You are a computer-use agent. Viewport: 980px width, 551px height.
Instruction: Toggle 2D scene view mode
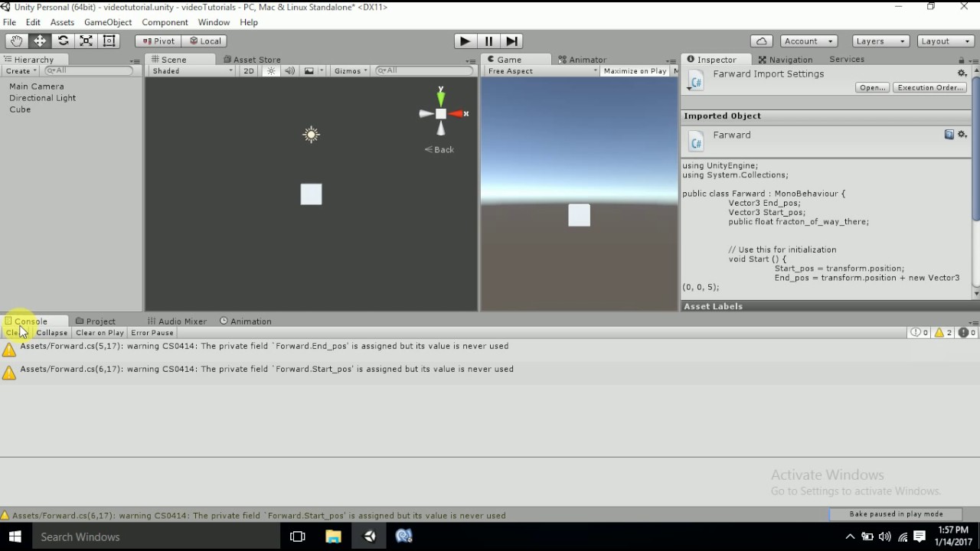tap(248, 71)
